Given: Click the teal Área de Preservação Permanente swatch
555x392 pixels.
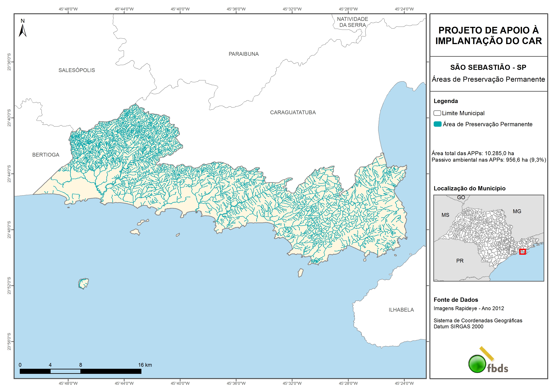Looking at the screenshot, I should click(437, 124).
